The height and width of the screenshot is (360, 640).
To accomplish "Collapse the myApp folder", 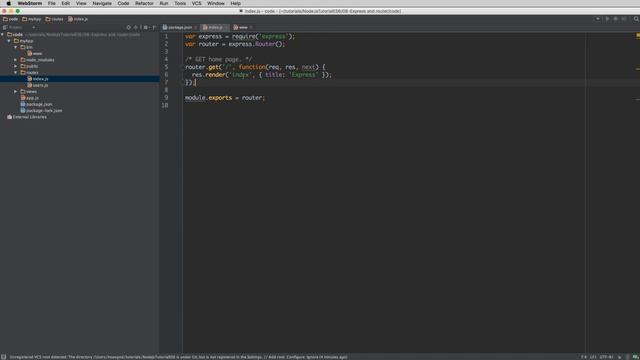I will (x=9, y=41).
